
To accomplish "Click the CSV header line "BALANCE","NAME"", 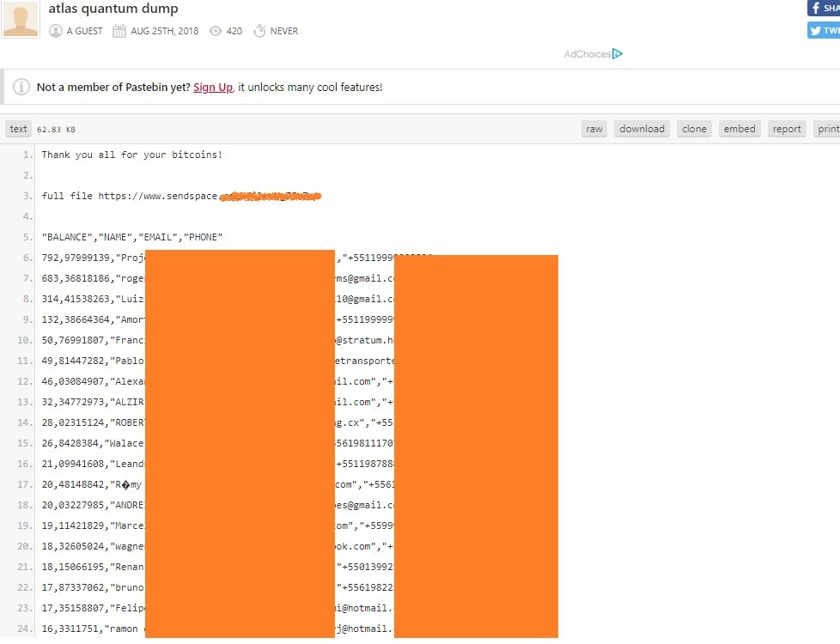I will tap(131, 237).
